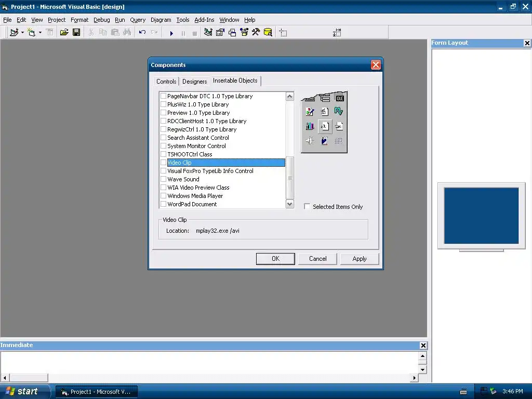The width and height of the screenshot is (532, 399).
Task: Click the network connection tray icon
Action: click(x=493, y=391)
